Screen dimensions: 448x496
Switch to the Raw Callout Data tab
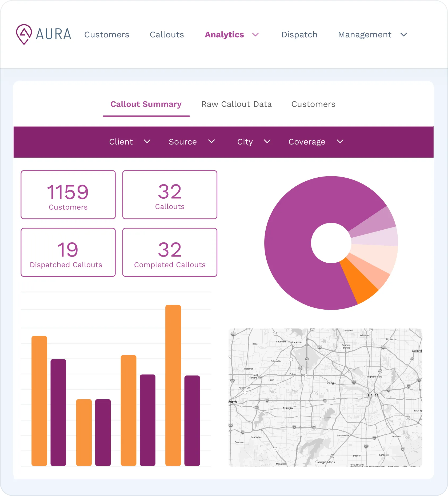pos(237,104)
